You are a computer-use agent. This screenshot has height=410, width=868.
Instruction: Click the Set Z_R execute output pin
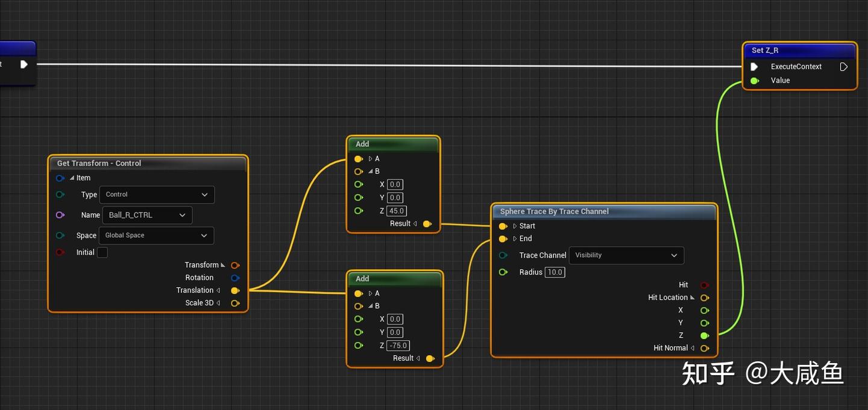(844, 67)
